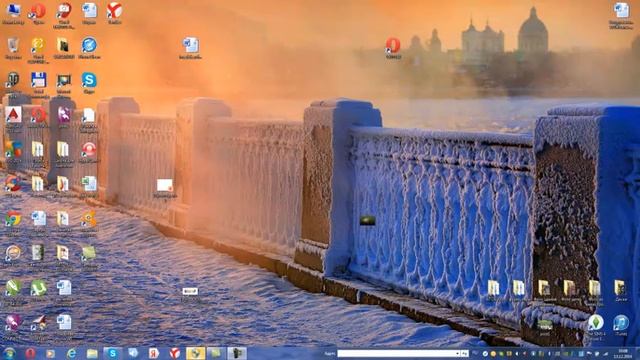Open the Computer desktop icon
Screen dimensions: 640x360
coord(13,12)
